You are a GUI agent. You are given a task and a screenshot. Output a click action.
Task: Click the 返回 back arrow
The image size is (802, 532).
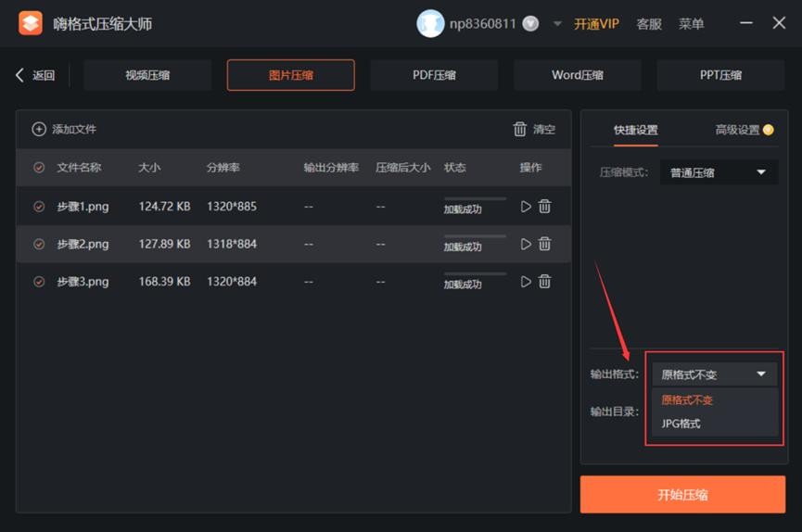tap(20, 75)
